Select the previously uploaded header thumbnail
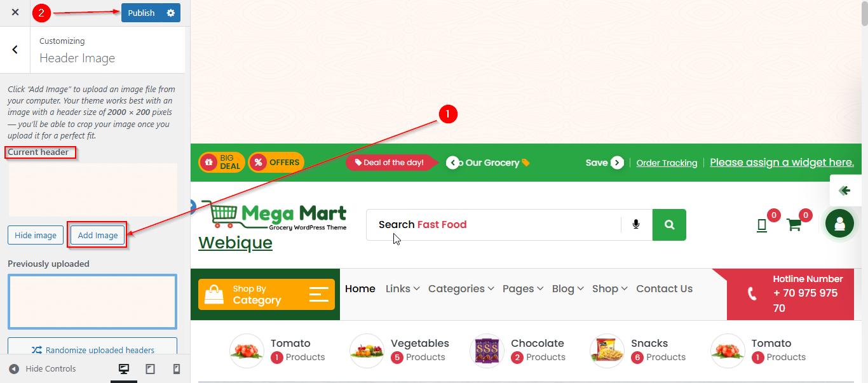 (x=92, y=302)
